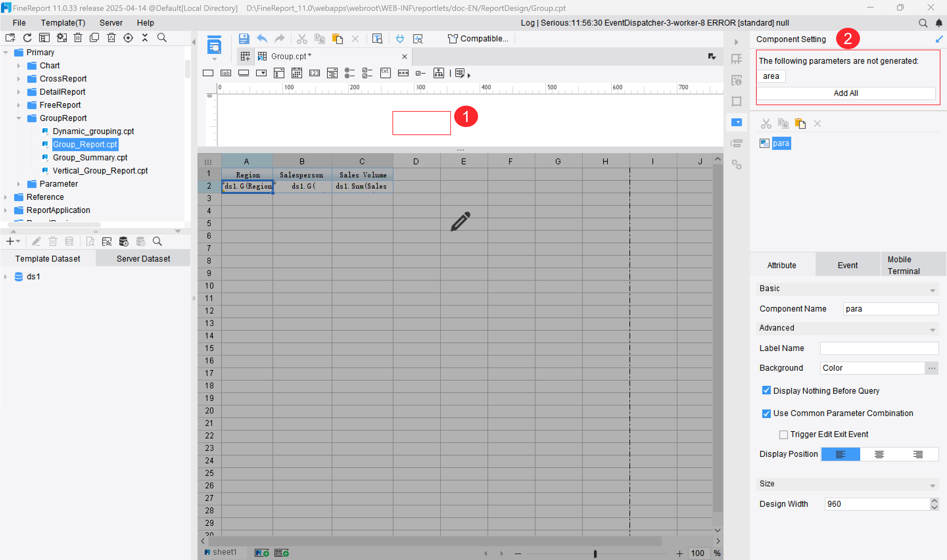Close the Group.cpt tab

coord(404,57)
